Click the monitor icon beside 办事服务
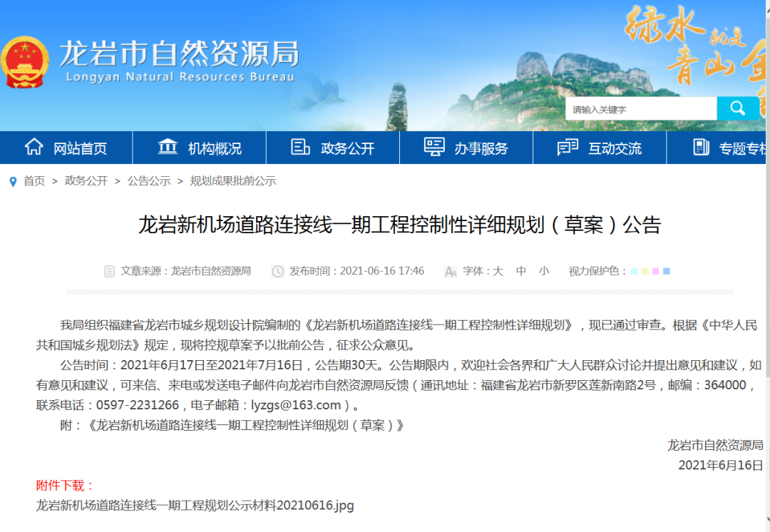 click(x=434, y=147)
